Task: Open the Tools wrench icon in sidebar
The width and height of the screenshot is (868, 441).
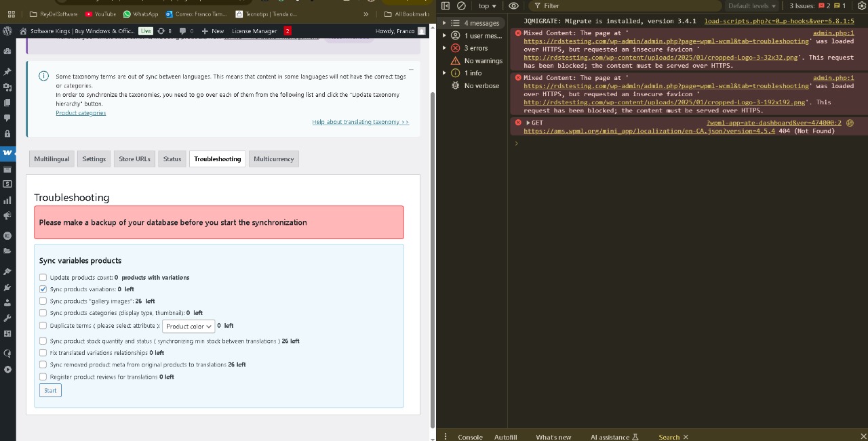Action: click(x=7, y=318)
